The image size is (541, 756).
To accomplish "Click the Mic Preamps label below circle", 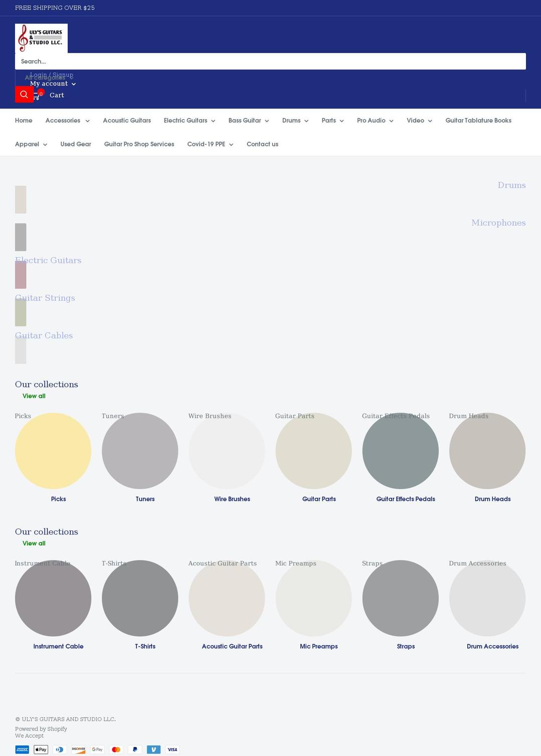I will (x=319, y=646).
